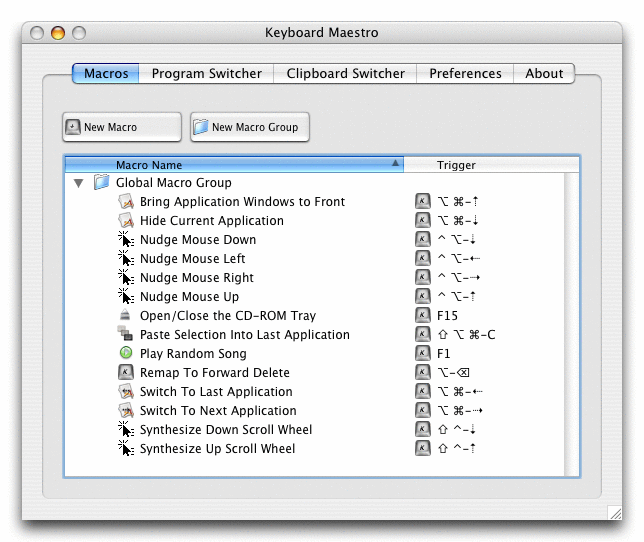Select the Nudge Mouse Left macro
This screenshot has height=542, width=644.
tap(315, 258)
